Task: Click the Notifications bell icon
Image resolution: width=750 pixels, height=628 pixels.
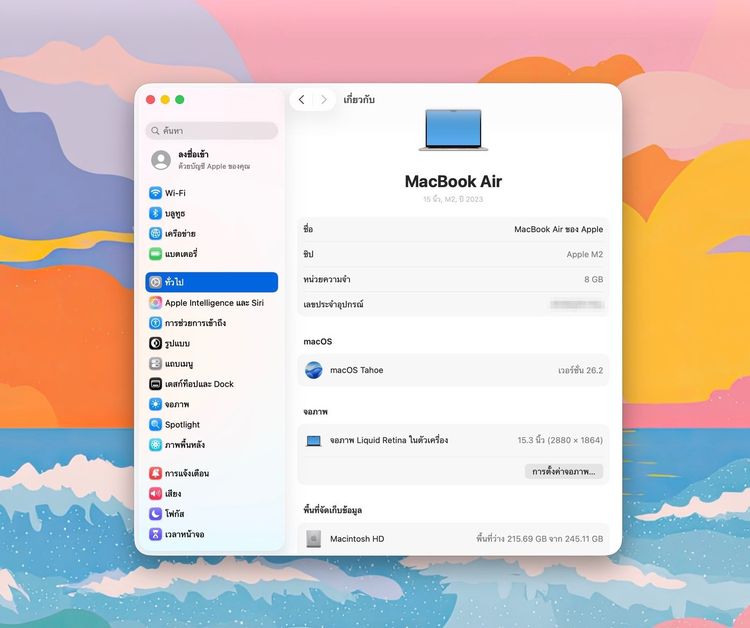Action: [156, 473]
